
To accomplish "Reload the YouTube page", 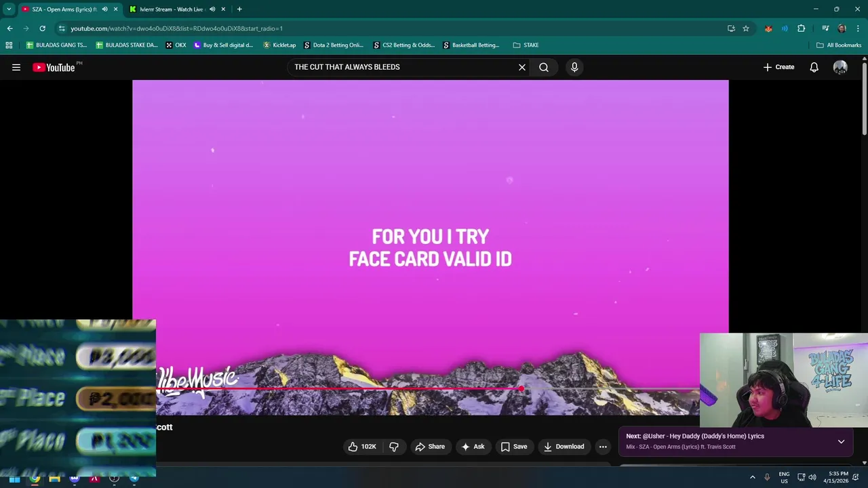I will pyautogui.click(x=42, y=28).
